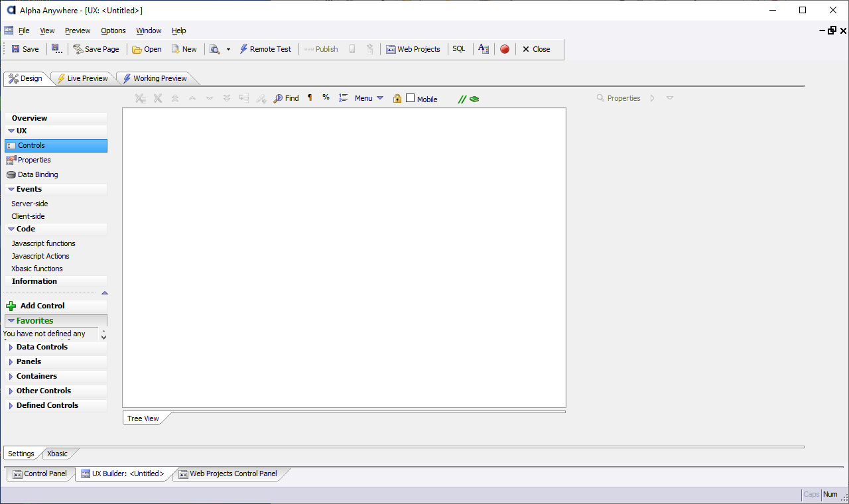Image resolution: width=849 pixels, height=504 pixels.
Task: Open Javascript functions
Action: [43, 243]
